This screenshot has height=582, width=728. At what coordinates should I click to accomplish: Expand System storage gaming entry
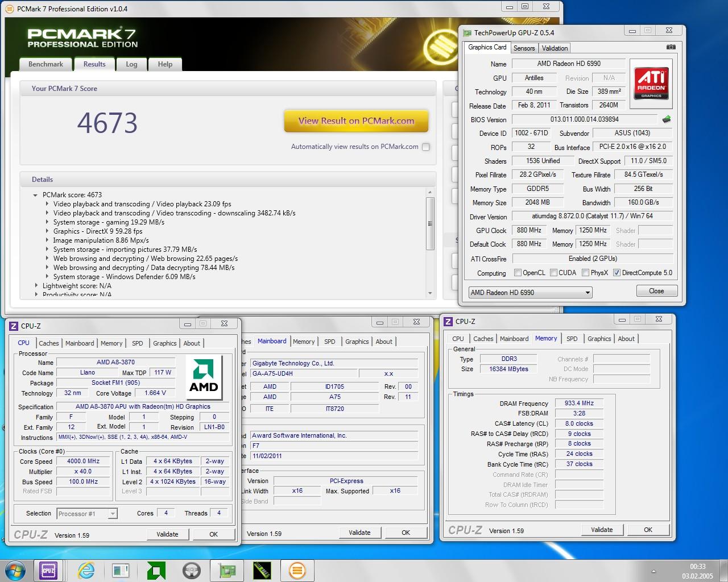(47, 222)
